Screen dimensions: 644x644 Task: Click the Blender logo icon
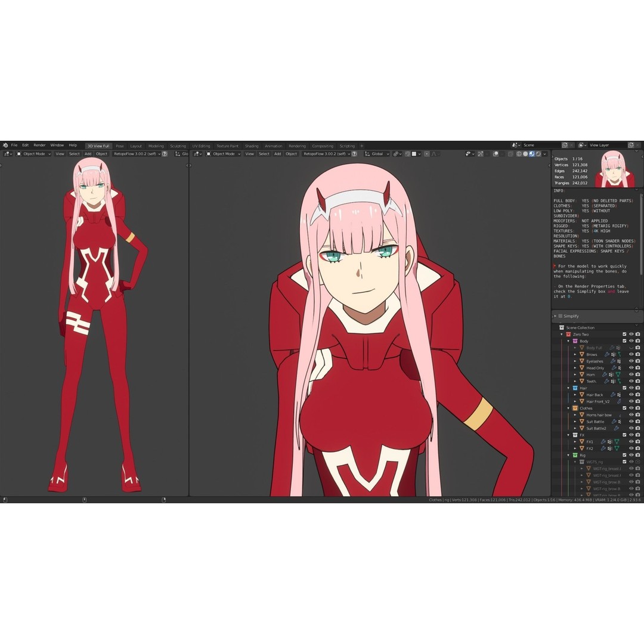(5, 145)
